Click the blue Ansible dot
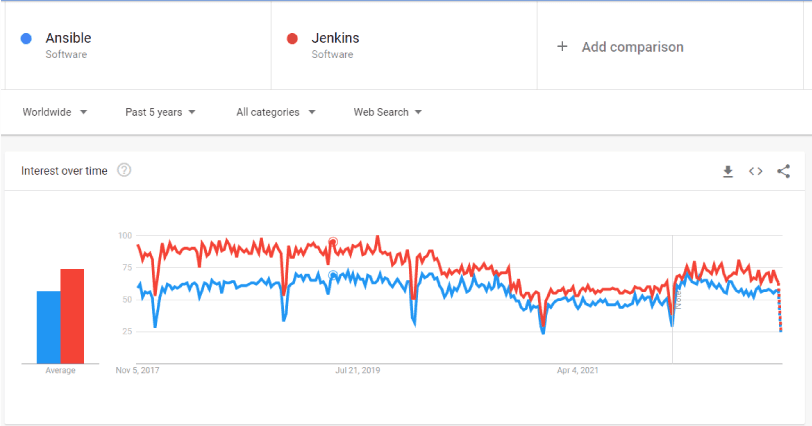Screen dimensions: 812x426 (27, 39)
